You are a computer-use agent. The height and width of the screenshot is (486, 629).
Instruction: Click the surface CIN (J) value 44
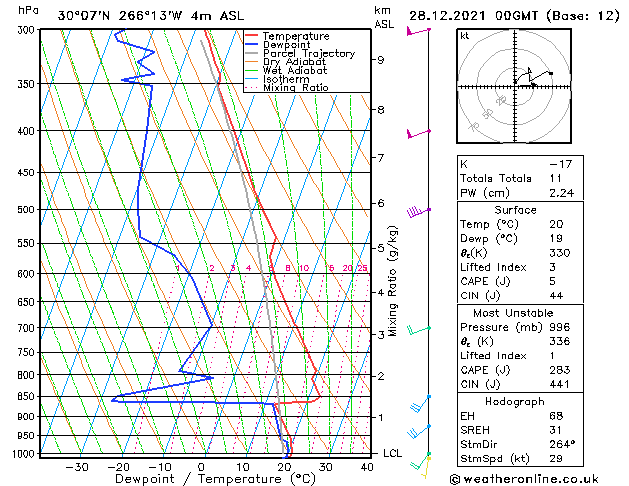tap(556, 296)
